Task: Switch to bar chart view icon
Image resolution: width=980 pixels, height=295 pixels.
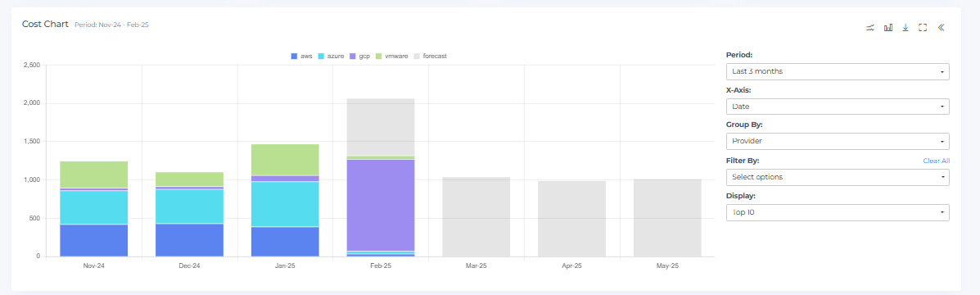Action: click(x=887, y=28)
